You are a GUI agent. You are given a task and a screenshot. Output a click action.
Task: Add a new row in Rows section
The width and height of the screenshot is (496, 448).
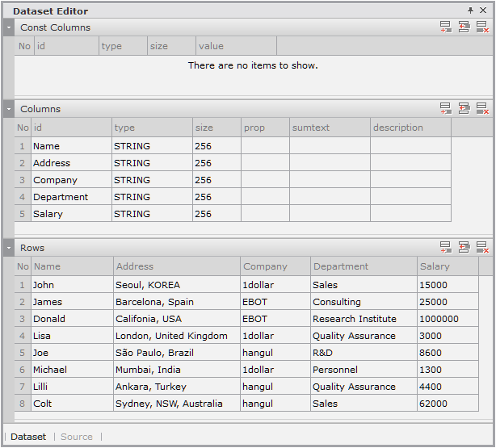click(x=446, y=248)
